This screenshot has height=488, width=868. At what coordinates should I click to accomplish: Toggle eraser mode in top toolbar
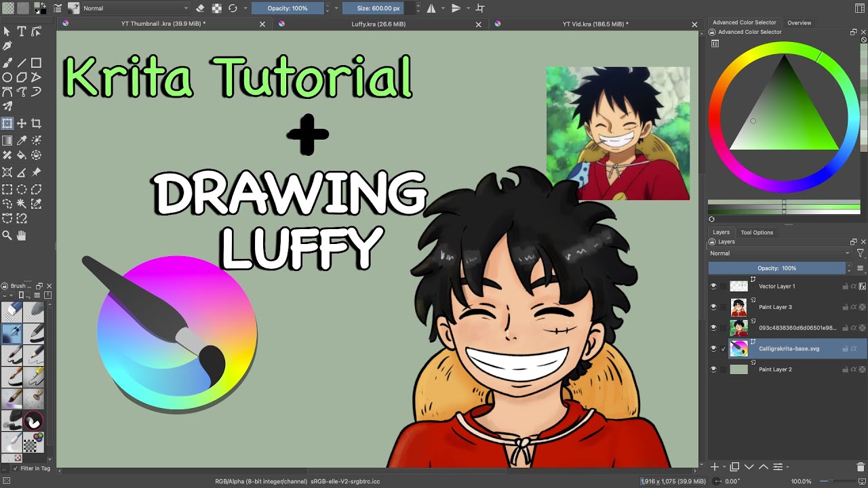click(x=200, y=8)
